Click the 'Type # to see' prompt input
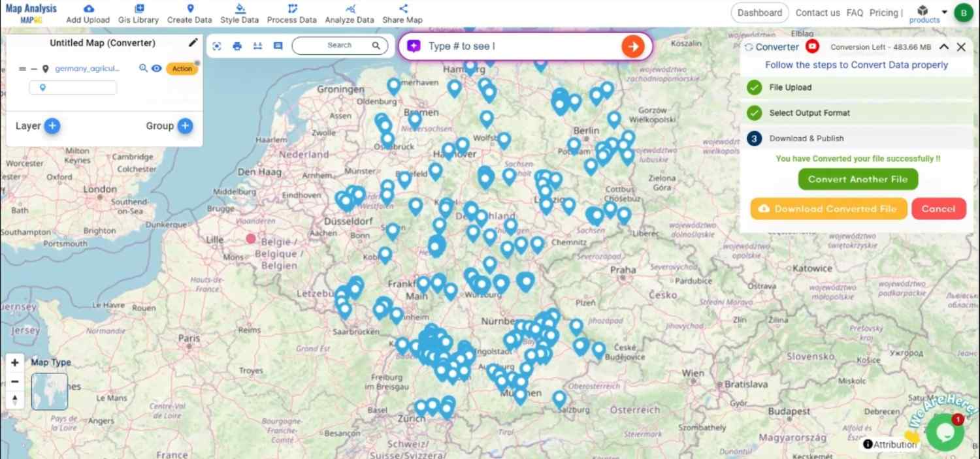 pyautogui.click(x=520, y=46)
